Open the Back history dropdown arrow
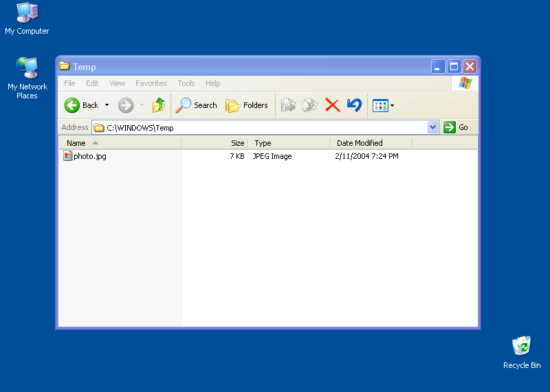 [x=107, y=105]
